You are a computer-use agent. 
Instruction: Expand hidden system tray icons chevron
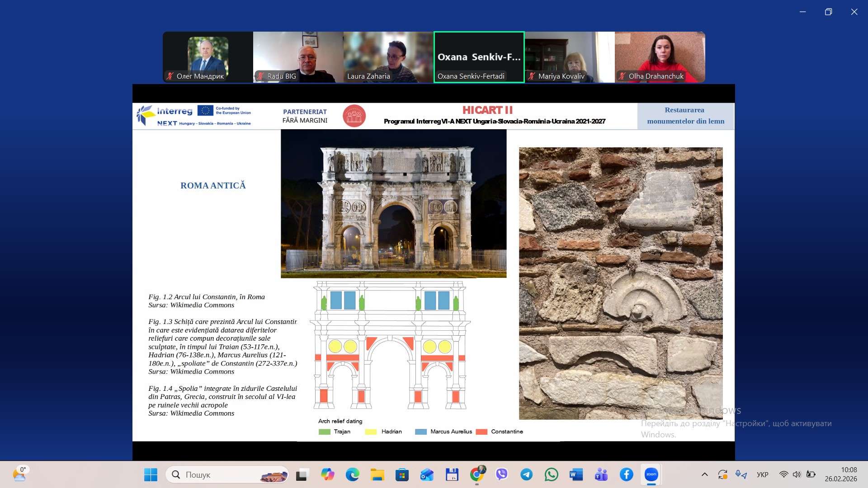click(x=704, y=474)
